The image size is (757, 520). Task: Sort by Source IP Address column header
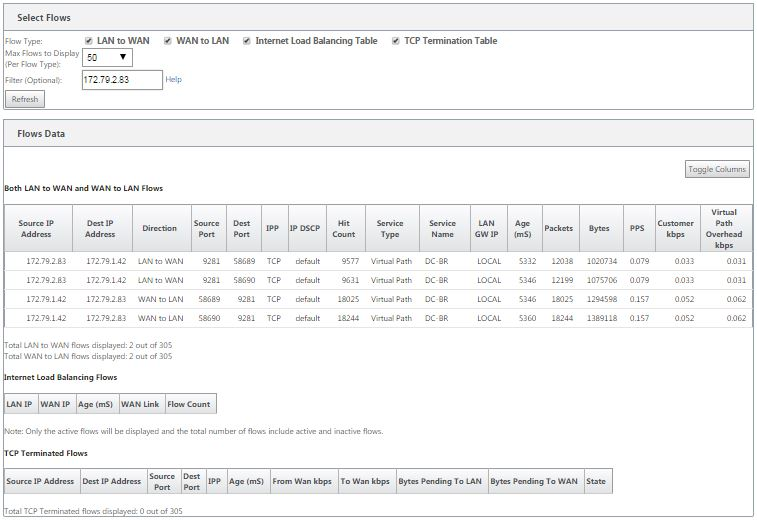[x=38, y=228]
